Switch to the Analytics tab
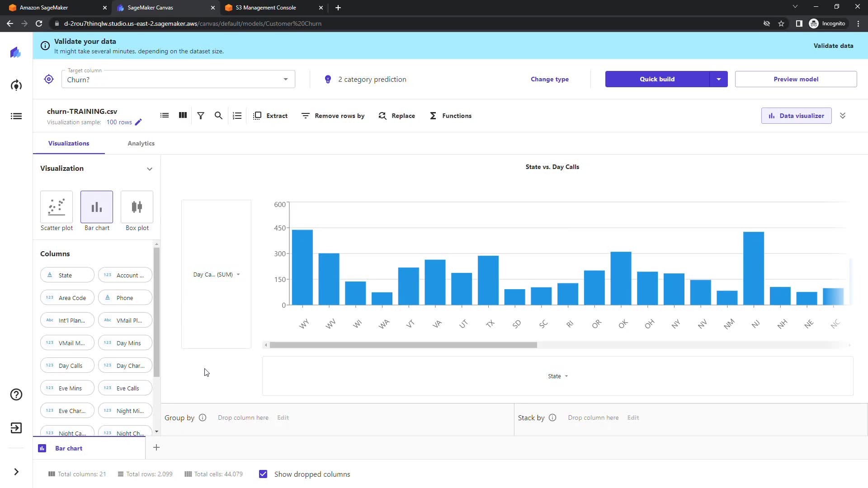The height and width of the screenshot is (488, 868). (141, 143)
